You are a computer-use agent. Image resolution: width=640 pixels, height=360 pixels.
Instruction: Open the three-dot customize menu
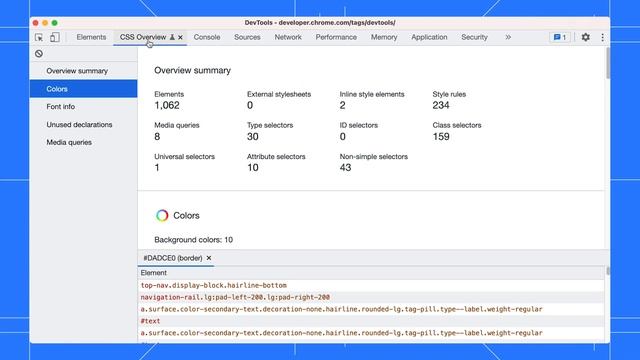tap(602, 37)
